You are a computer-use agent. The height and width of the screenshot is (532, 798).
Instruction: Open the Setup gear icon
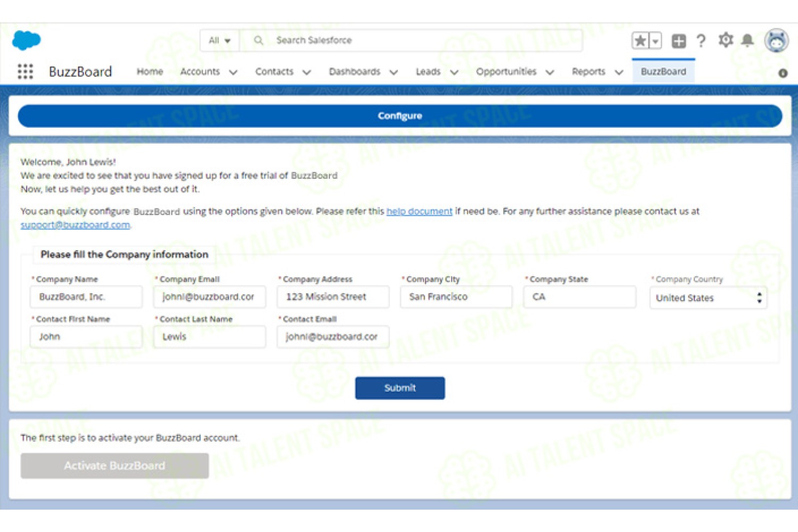point(726,40)
